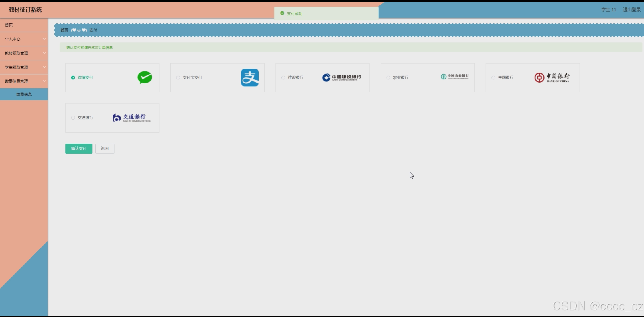Click the green success checkmark in notification
The height and width of the screenshot is (317, 644).
point(282,13)
